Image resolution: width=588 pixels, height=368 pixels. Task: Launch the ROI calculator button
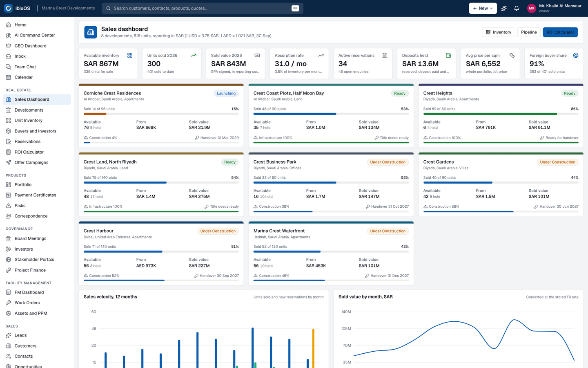point(560,32)
